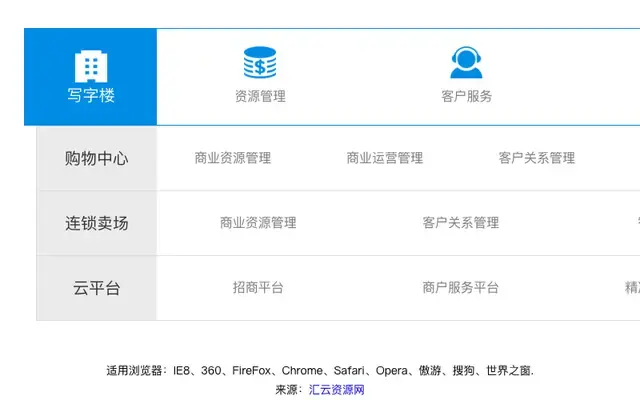Click the office building icon
Viewport: 640px width, 400px height.
tap(91, 66)
